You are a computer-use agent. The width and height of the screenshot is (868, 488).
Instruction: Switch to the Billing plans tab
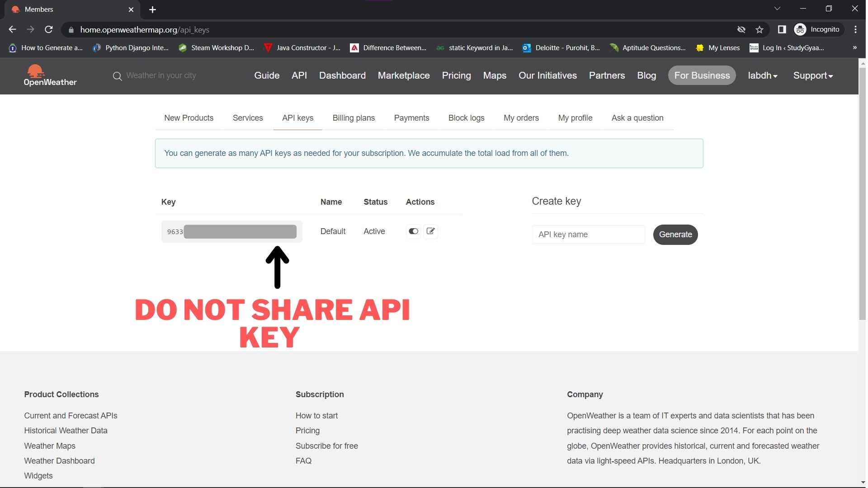[354, 118]
